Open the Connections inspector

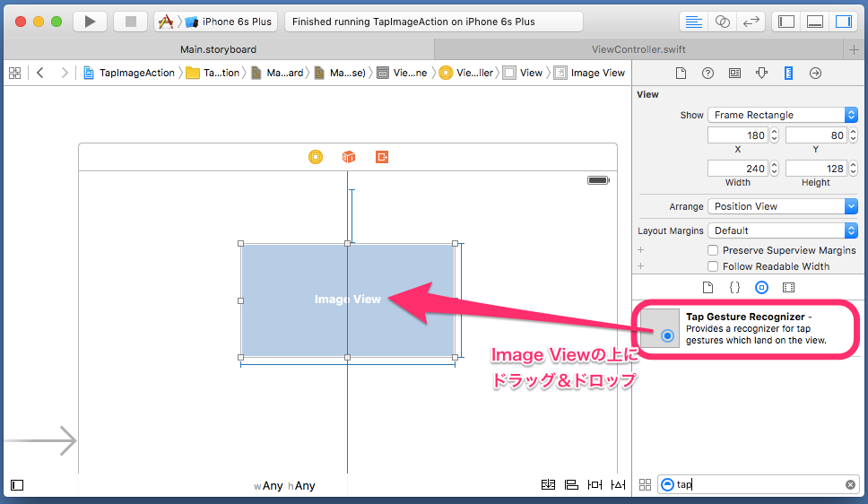[815, 74]
